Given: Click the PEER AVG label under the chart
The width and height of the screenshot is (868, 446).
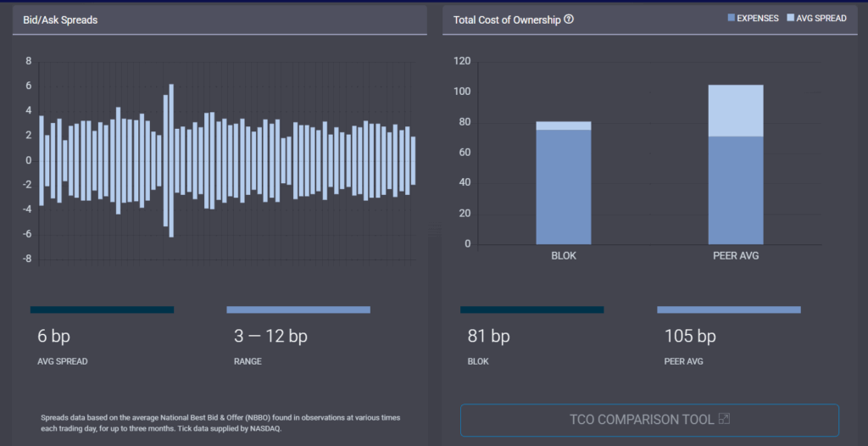Looking at the screenshot, I should coord(736,255).
